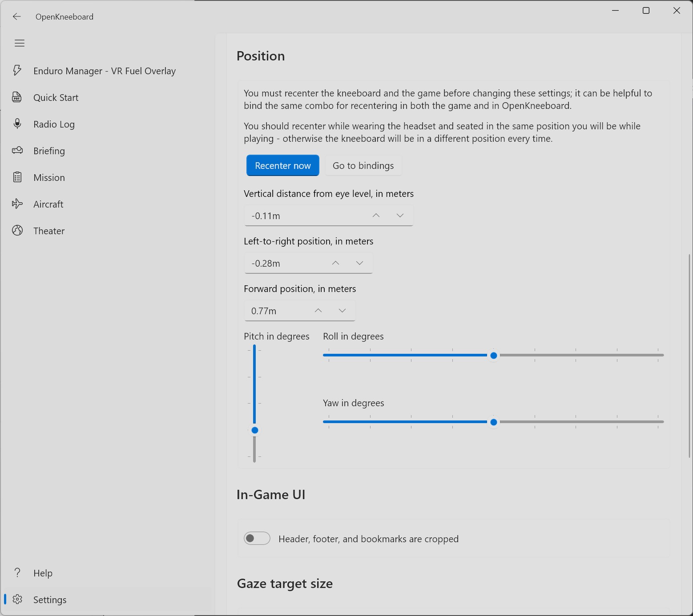
Task: Open Help from the sidebar
Action: pos(108,573)
